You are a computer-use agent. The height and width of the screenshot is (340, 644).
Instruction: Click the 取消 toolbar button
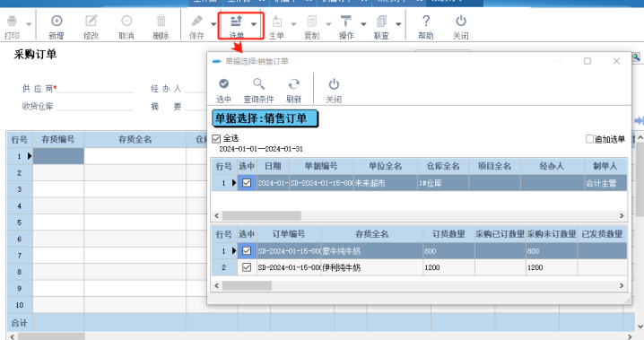pyautogui.click(x=126, y=26)
